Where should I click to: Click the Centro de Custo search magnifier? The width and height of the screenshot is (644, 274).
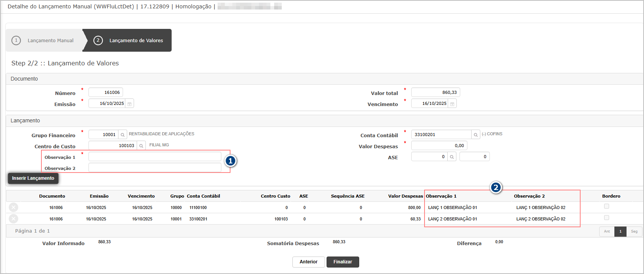[x=141, y=146]
